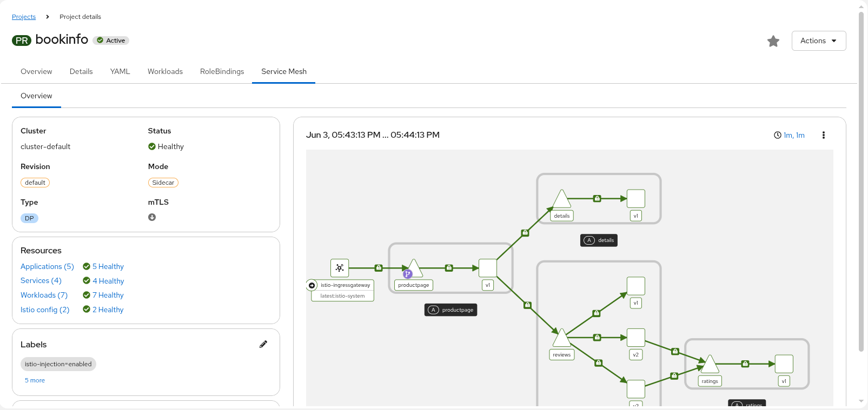
Task: Click the Healthy status check icon
Action: click(x=152, y=146)
